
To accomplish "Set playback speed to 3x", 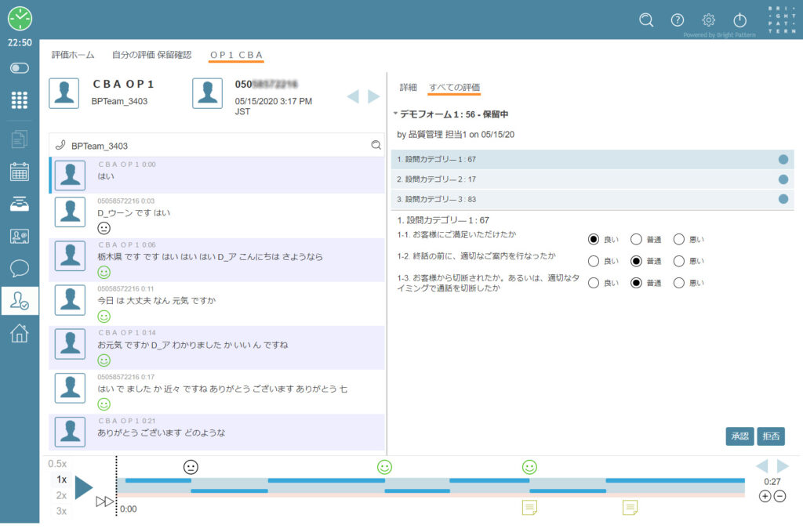I will pos(61,511).
